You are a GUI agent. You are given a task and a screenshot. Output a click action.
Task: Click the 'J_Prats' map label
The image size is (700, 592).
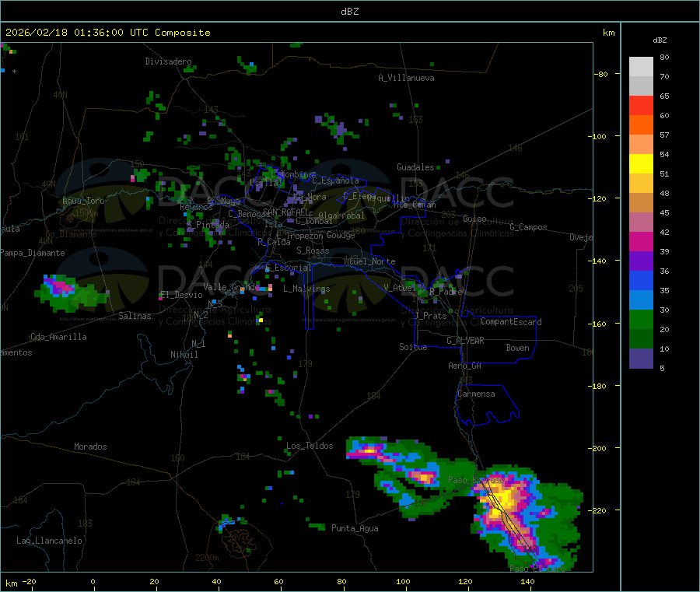(x=430, y=316)
